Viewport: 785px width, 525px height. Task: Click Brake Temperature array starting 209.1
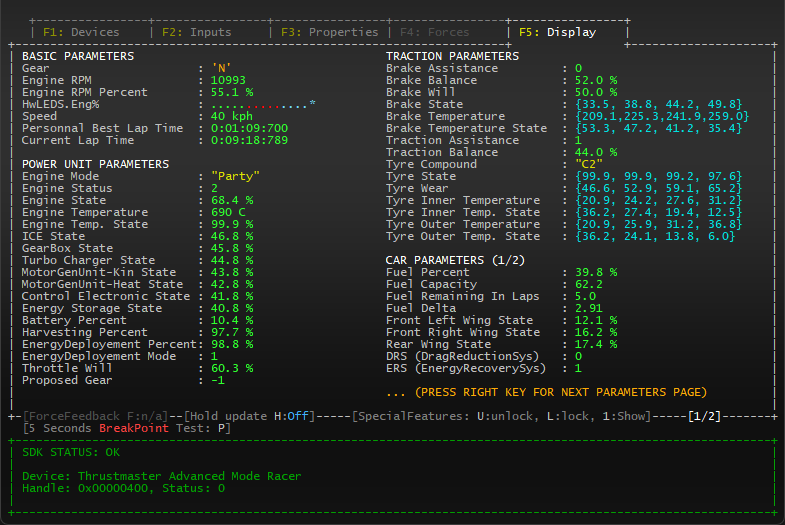pyautogui.click(x=662, y=116)
